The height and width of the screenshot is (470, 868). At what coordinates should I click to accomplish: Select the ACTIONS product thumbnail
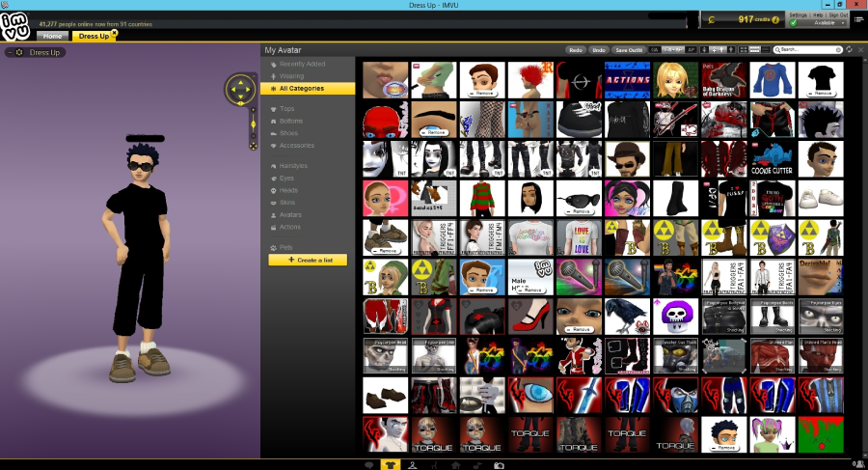[627, 80]
